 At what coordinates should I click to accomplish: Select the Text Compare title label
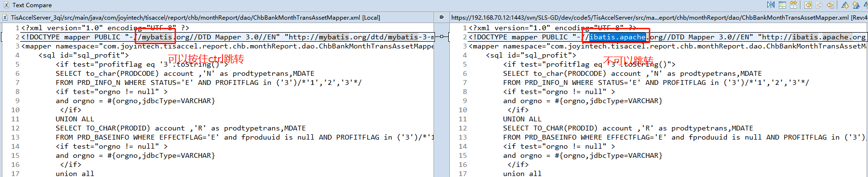32,5
